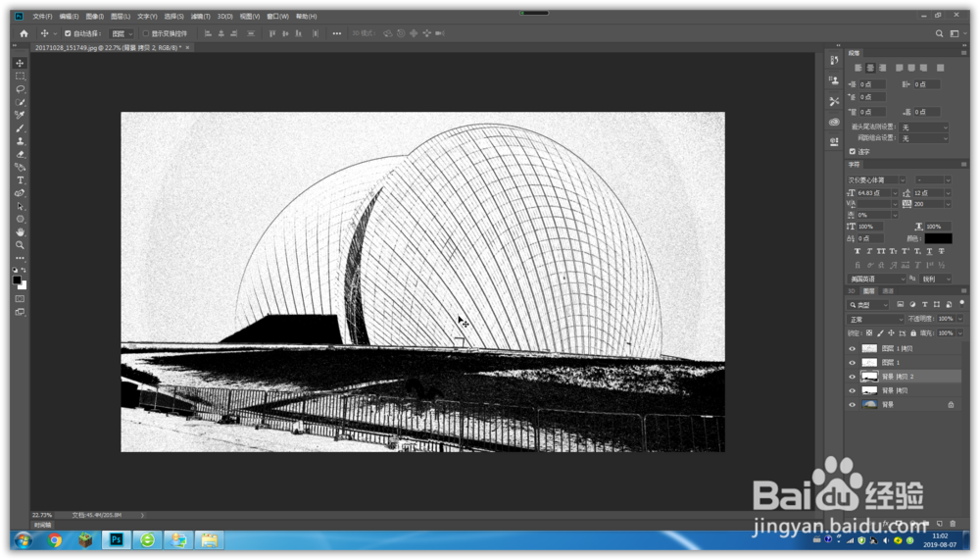Screen dimensions: 980x560
Task: Click the strikethrough T icon
Action: (x=941, y=251)
